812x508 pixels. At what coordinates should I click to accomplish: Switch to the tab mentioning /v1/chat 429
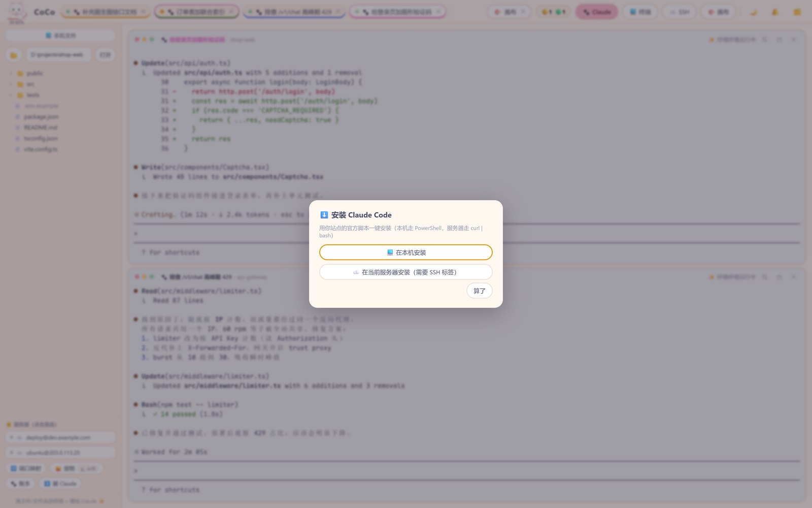click(294, 12)
